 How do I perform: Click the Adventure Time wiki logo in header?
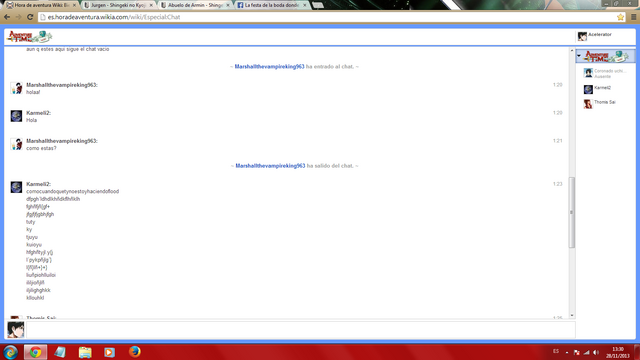click(x=29, y=37)
